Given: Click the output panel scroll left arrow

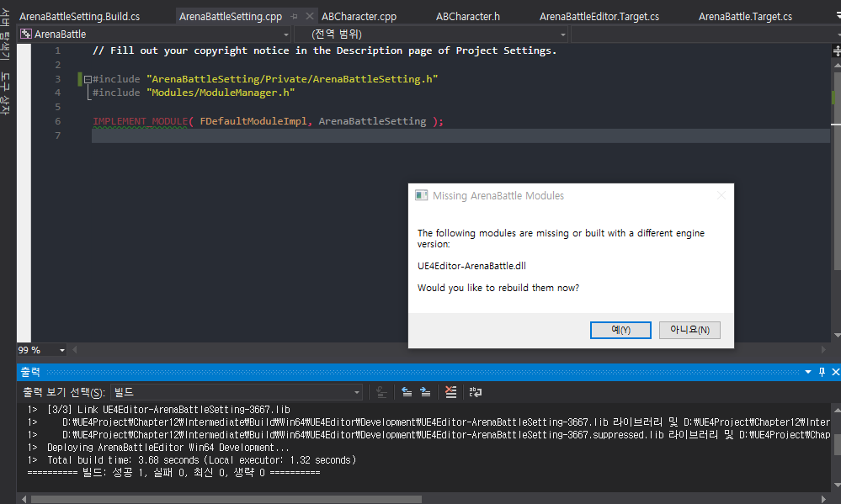Looking at the screenshot, I should (24, 499).
